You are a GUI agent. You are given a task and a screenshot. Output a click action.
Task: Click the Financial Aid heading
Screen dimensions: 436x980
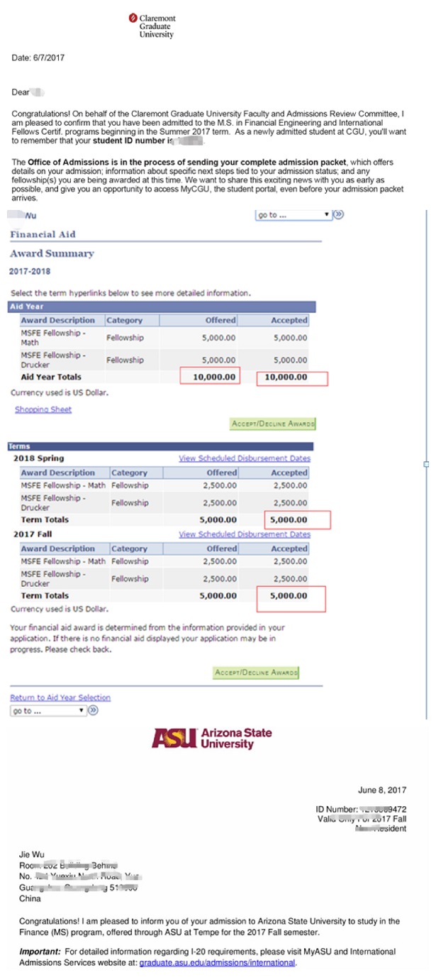(x=43, y=234)
